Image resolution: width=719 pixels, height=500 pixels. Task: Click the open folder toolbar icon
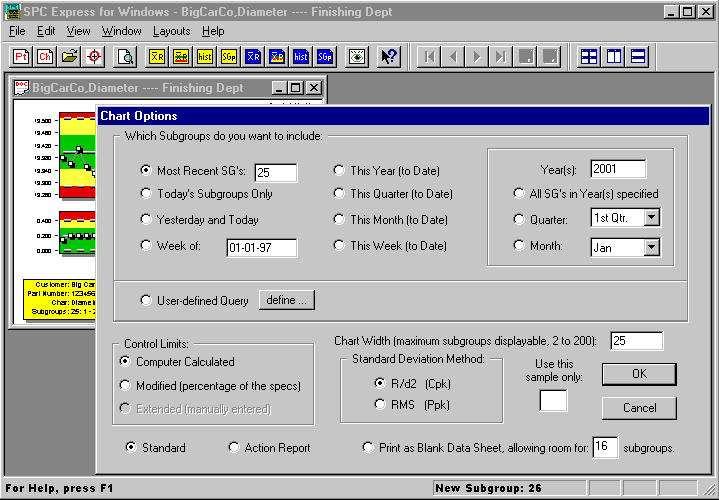pos(70,56)
